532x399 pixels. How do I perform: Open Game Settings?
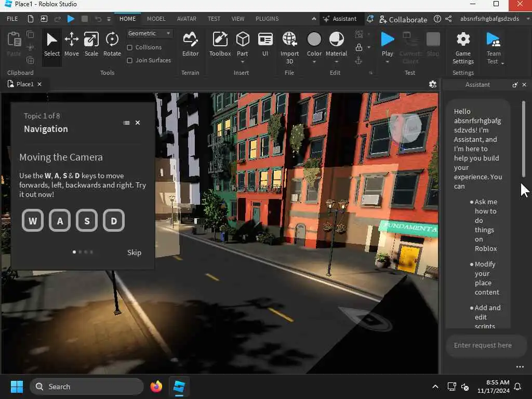(463, 47)
